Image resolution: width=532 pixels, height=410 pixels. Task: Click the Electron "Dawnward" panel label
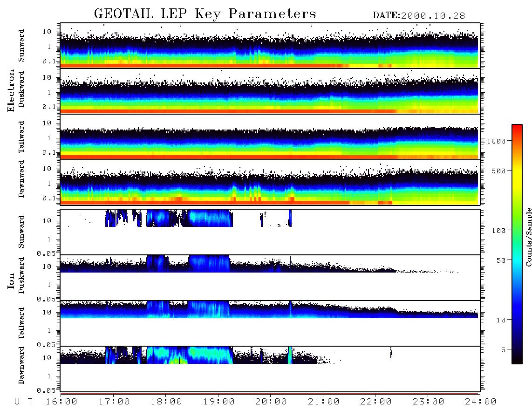(x=21, y=179)
